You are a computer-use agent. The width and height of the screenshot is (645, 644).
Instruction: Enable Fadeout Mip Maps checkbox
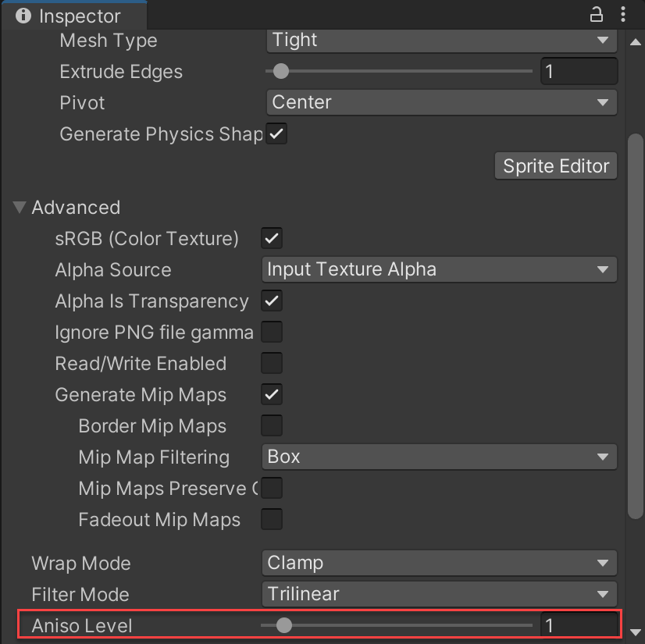click(272, 519)
